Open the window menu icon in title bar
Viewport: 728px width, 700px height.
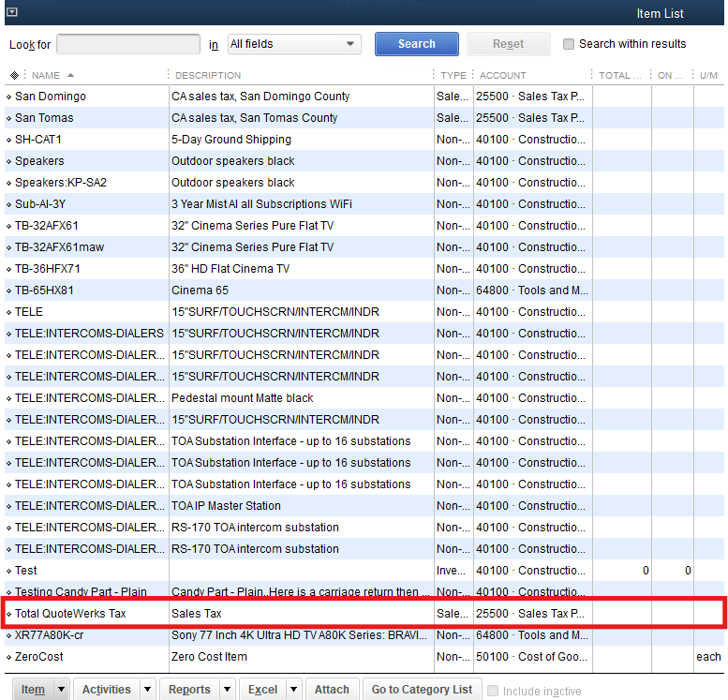[x=11, y=12]
